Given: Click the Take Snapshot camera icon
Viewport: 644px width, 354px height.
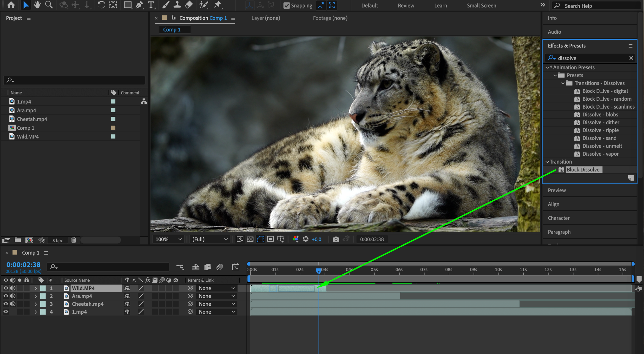Looking at the screenshot, I should click(336, 239).
